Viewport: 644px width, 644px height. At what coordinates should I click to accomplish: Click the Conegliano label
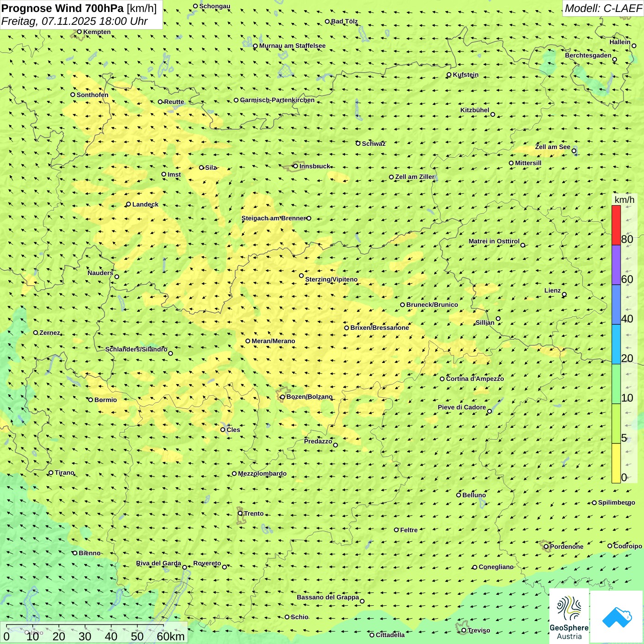496,567
